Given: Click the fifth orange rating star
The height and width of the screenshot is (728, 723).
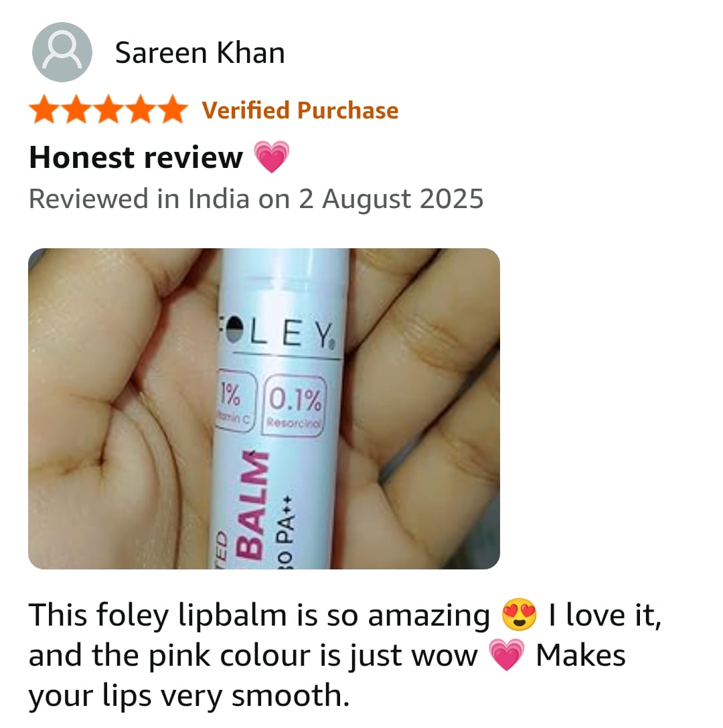Looking at the screenshot, I should click(173, 110).
